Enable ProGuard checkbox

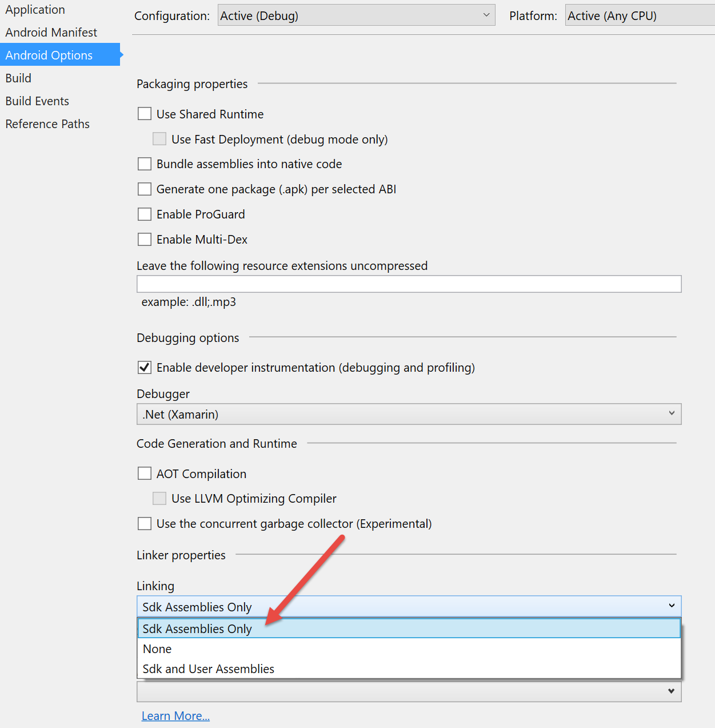point(145,214)
